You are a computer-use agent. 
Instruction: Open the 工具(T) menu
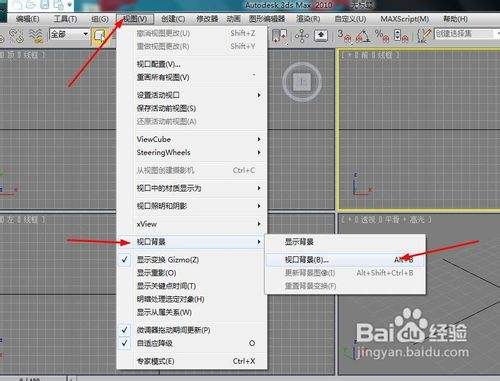pyautogui.click(x=65, y=19)
